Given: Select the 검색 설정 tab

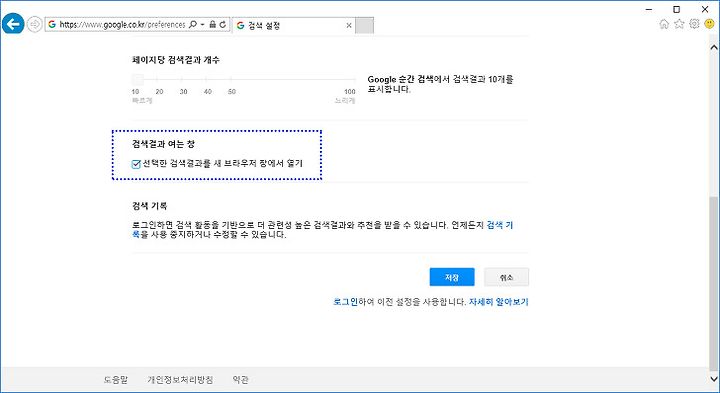Looking at the screenshot, I should coord(294,25).
